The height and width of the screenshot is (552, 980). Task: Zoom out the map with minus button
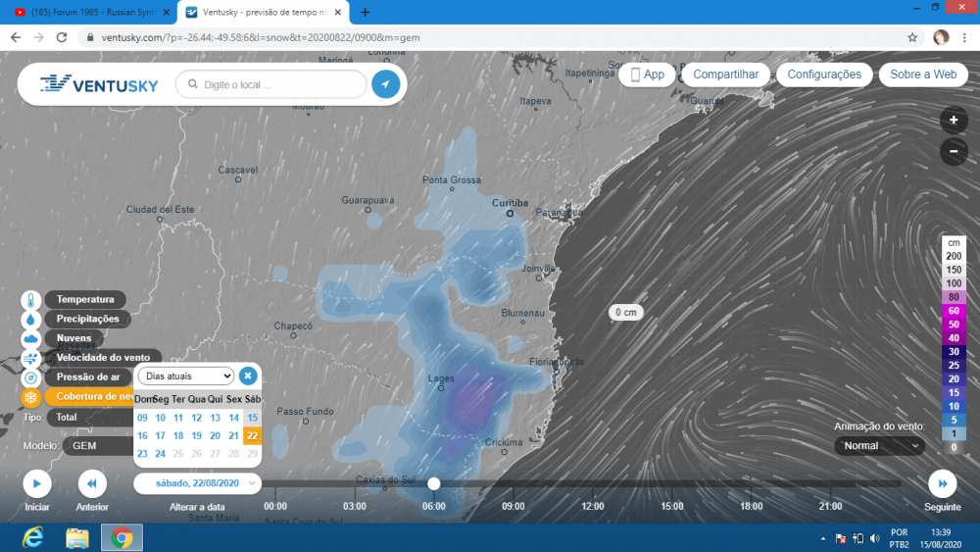pos(954,151)
